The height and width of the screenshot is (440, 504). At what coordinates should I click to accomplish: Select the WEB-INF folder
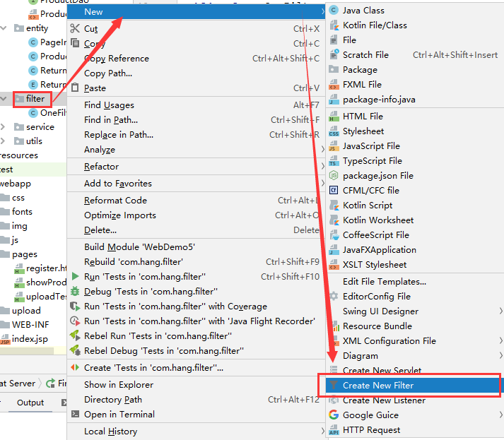coord(30,325)
